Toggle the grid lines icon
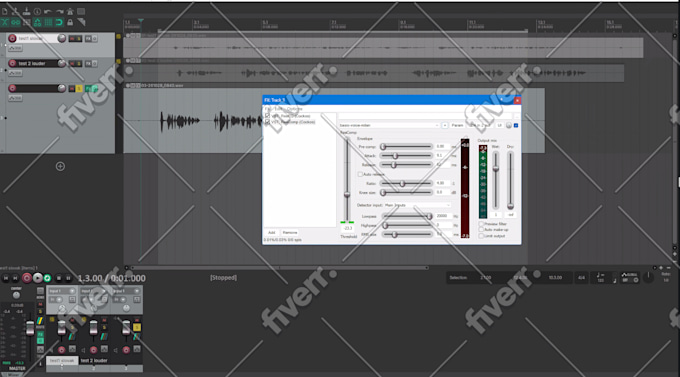The image size is (680, 377). pos(48,22)
